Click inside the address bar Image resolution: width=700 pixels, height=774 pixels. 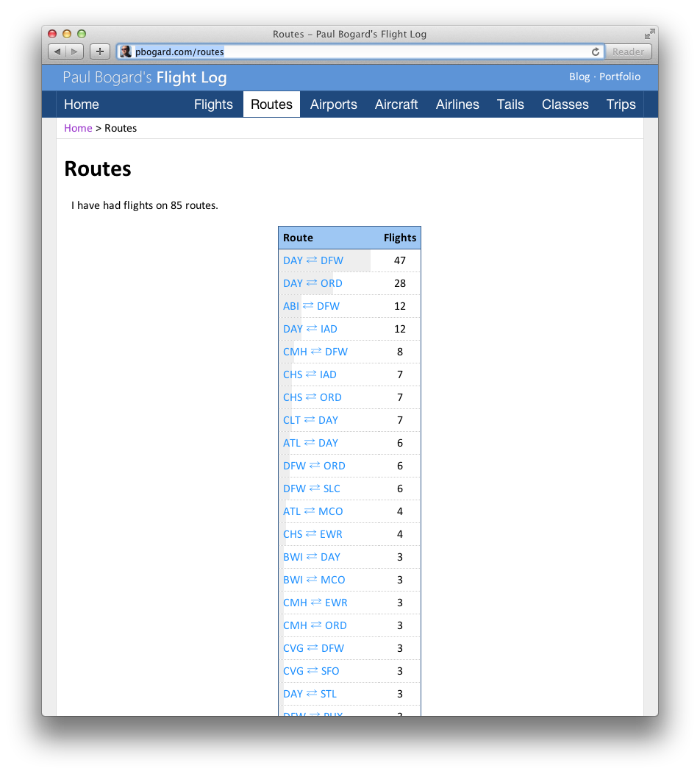pos(331,52)
